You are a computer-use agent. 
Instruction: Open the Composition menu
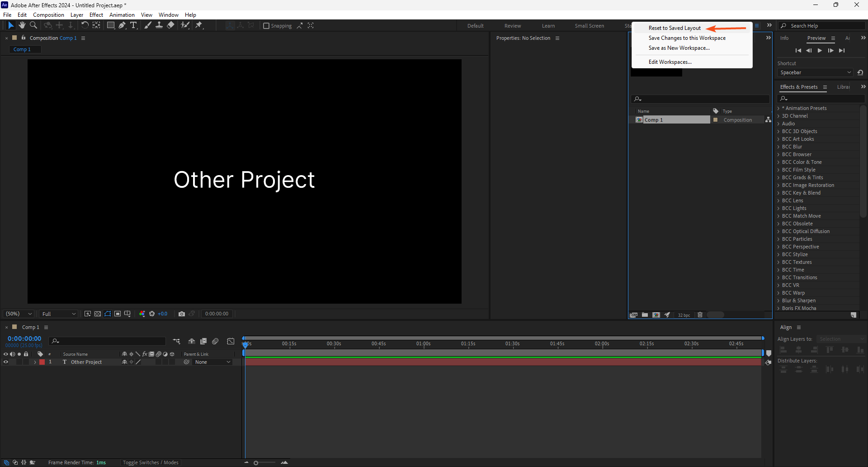[48, 15]
